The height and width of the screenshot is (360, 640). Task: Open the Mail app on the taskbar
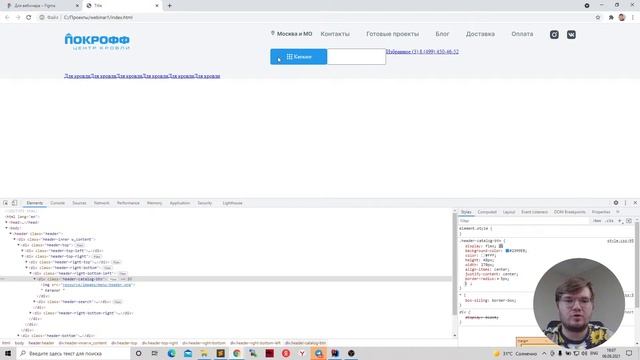pyautogui.click(x=188, y=353)
